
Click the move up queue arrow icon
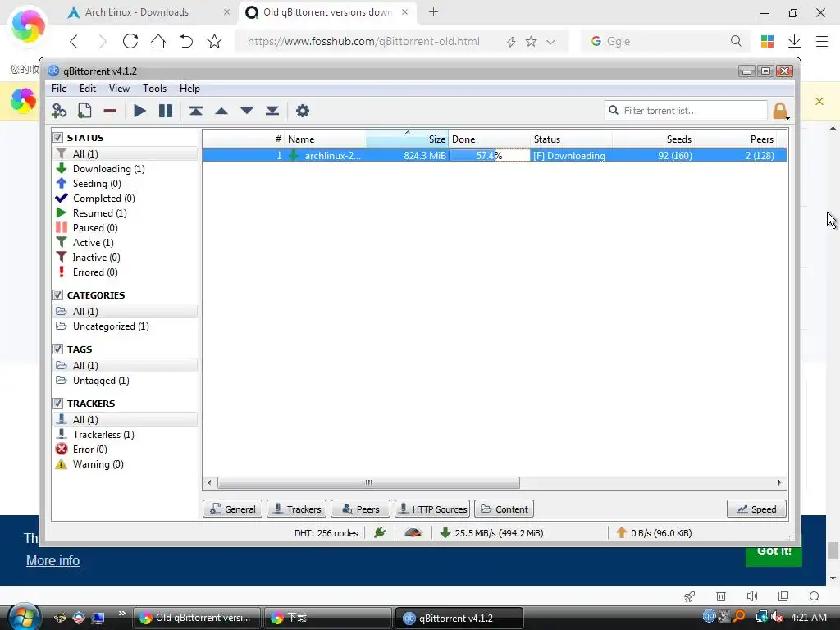[x=221, y=111]
